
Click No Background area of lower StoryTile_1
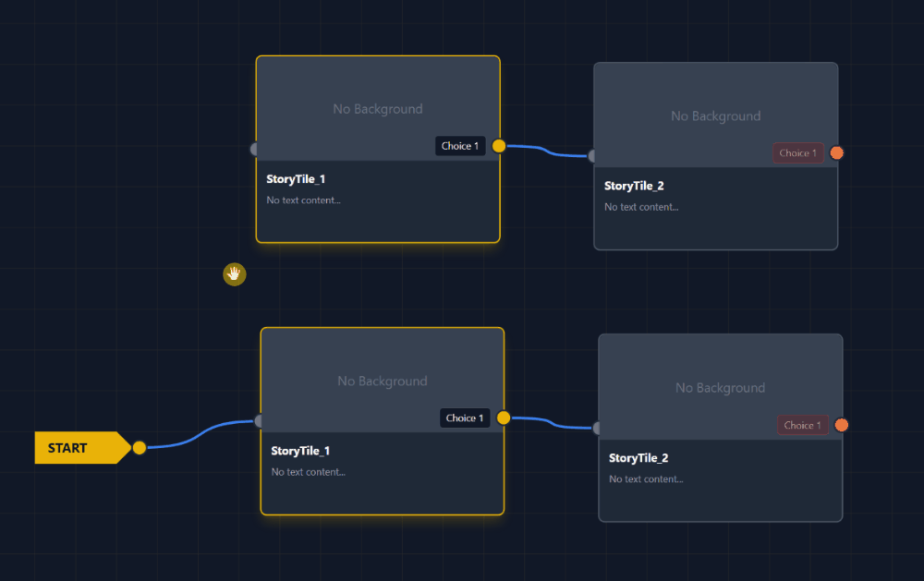(x=383, y=381)
